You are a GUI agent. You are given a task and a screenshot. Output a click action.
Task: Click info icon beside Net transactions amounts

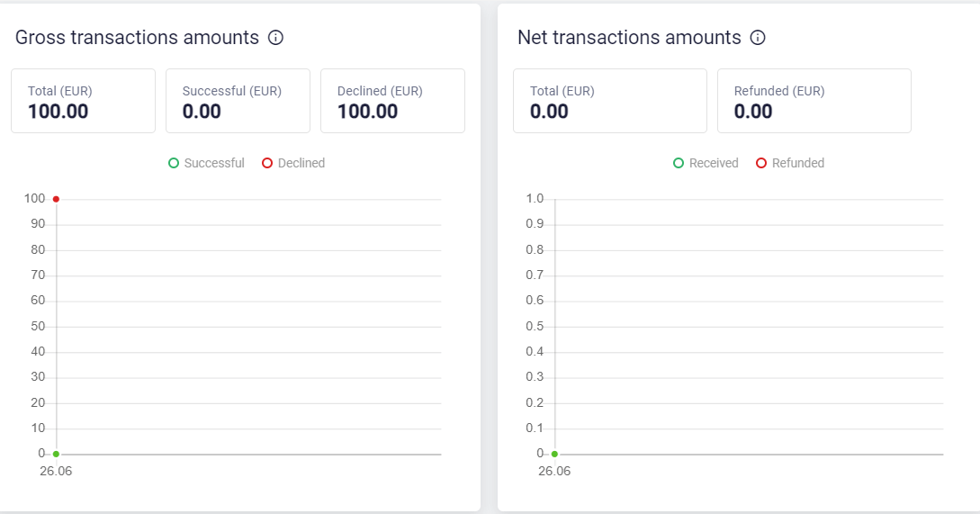point(758,38)
